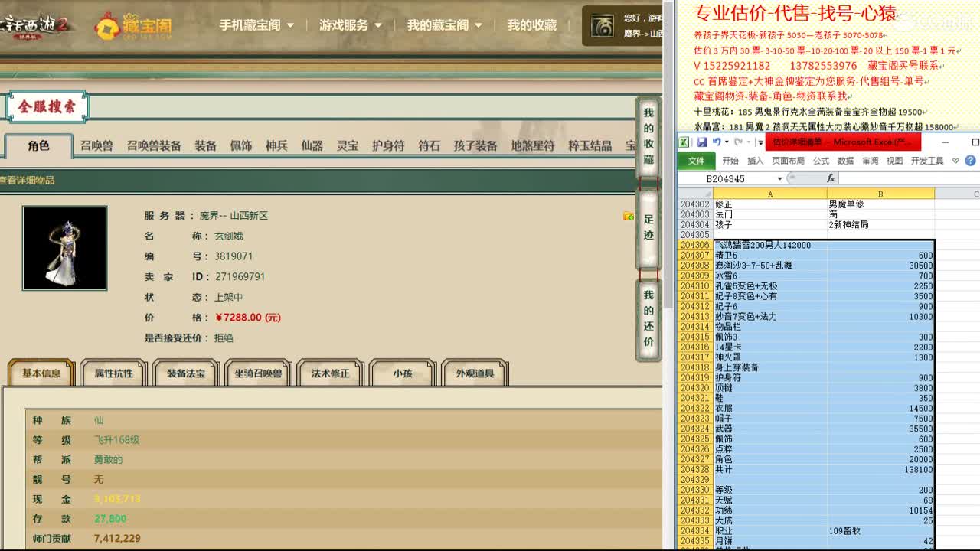
Task: Switch to the 插入 ribbon tab
Action: 756,161
